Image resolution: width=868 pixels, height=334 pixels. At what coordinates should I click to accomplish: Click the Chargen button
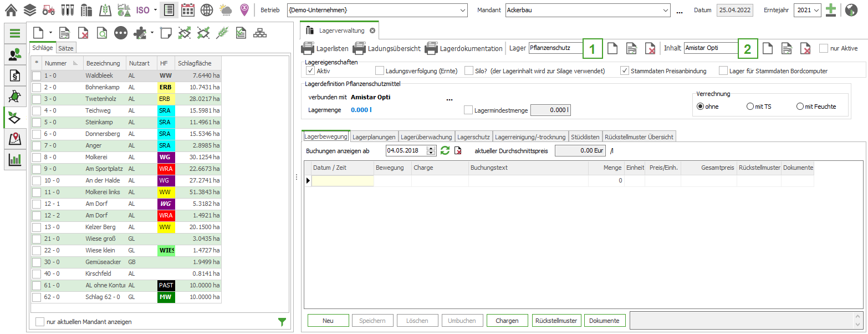click(x=507, y=321)
